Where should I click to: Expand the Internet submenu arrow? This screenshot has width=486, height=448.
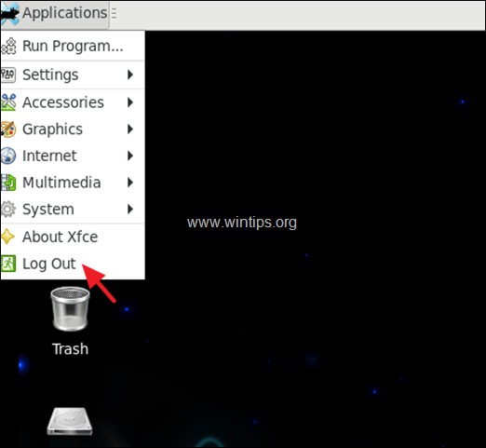point(130,156)
